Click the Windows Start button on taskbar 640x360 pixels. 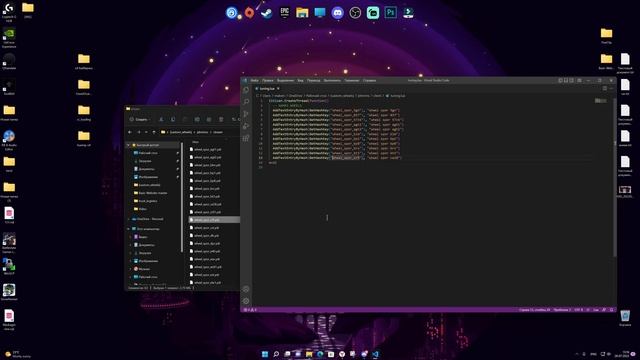point(265,354)
